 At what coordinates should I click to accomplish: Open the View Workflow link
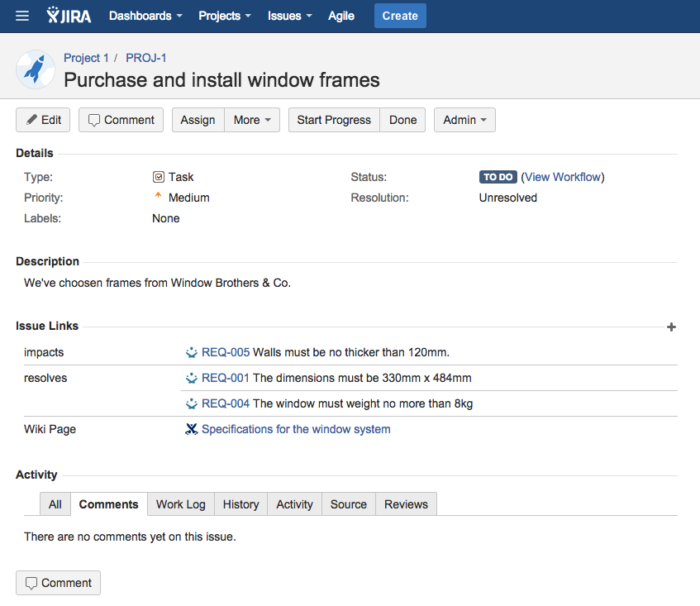563,177
